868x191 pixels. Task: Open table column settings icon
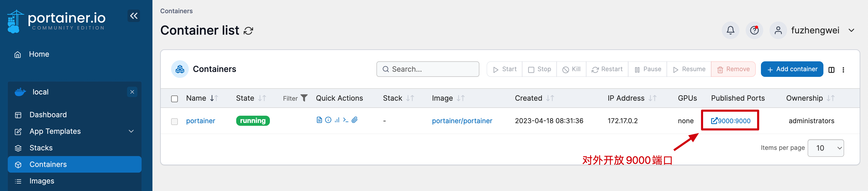(x=831, y=70)
